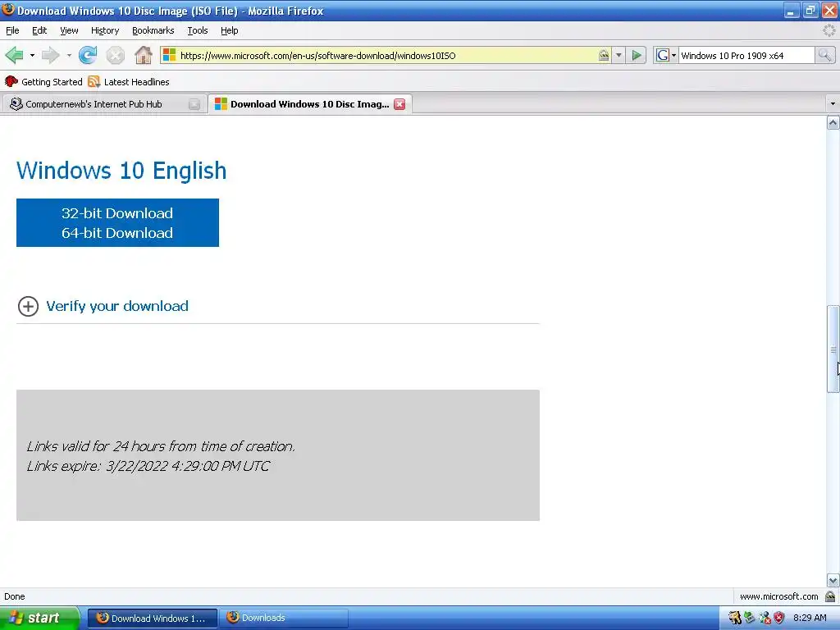Viewport: 840px width, 630px height.
Task: Open the File menu
Action: [12, 30]
